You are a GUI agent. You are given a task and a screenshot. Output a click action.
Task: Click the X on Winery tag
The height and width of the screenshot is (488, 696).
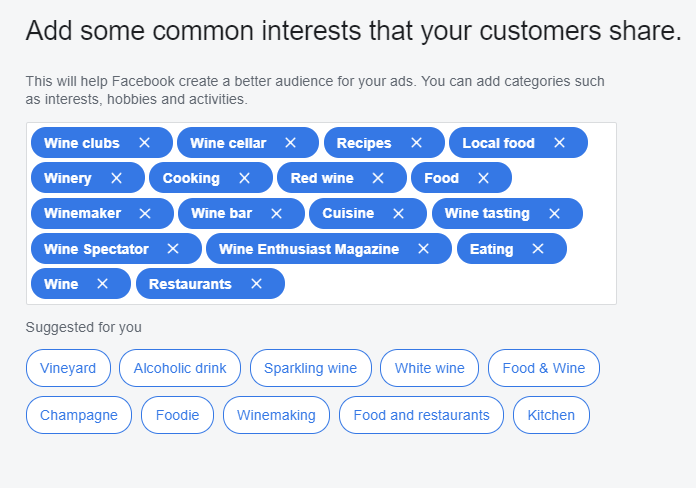116,178
